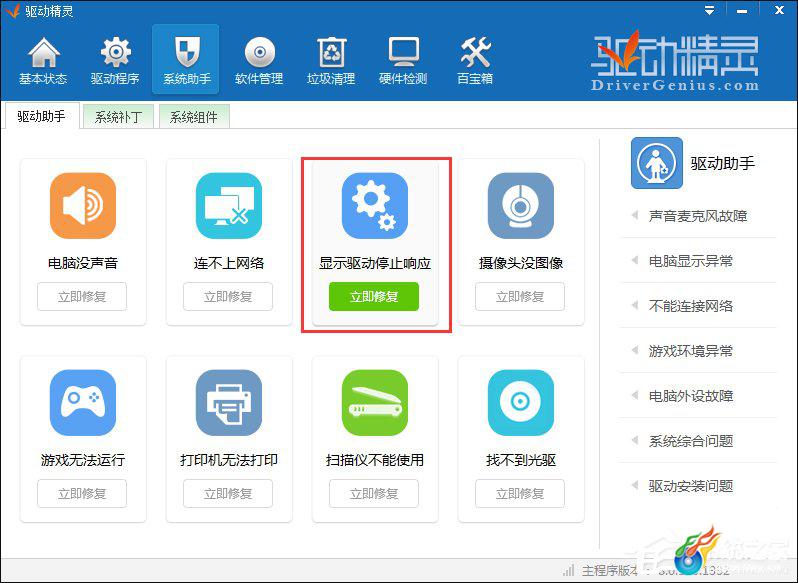
Task: Open the 软件管理 disc icon
Action: [x=260, y=52]
